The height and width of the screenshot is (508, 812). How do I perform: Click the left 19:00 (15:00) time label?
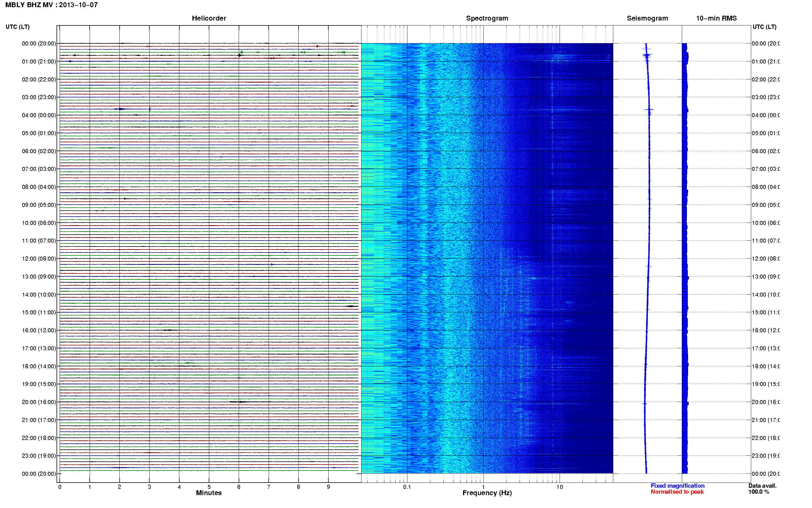coord(39,384)
